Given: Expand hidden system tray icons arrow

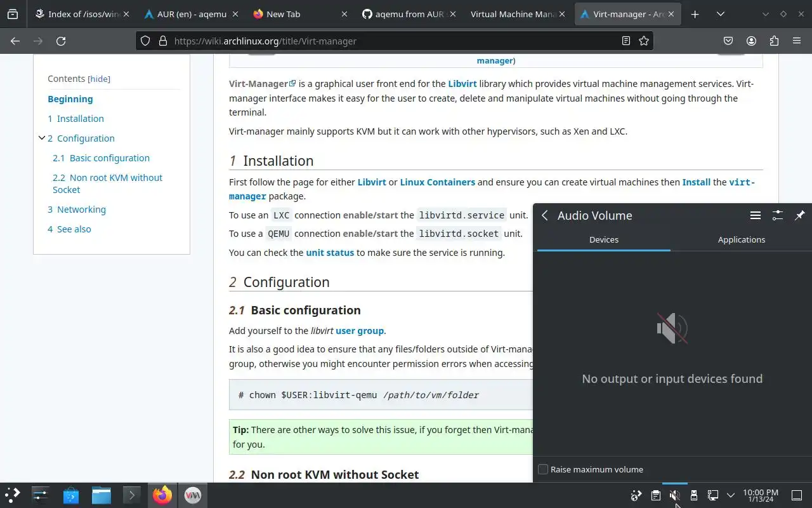Looking at the screenshot, I should coord(731,495).
